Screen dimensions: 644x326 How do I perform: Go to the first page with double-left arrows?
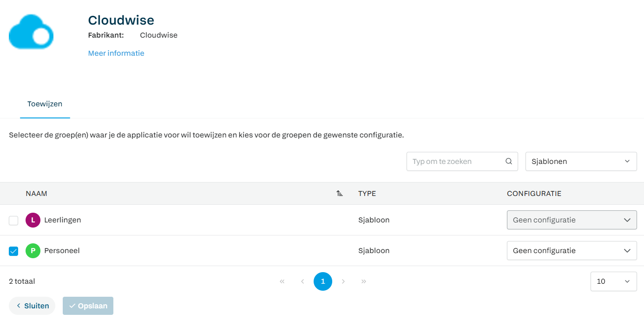pos(282,281)
